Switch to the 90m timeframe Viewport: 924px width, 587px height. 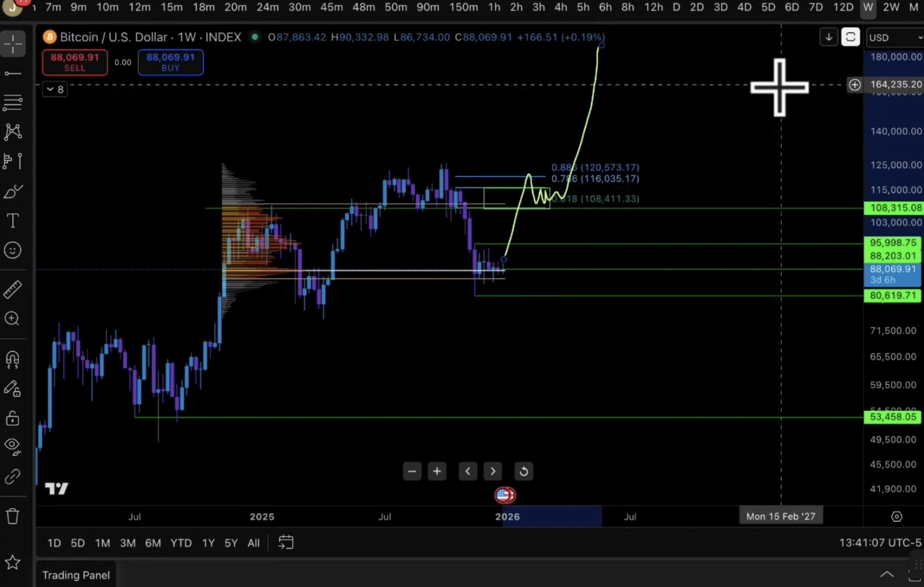[x=428, y=7]
